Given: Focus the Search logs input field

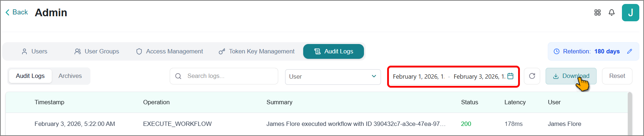Looking at the screenshot, I should pos(224,76).
